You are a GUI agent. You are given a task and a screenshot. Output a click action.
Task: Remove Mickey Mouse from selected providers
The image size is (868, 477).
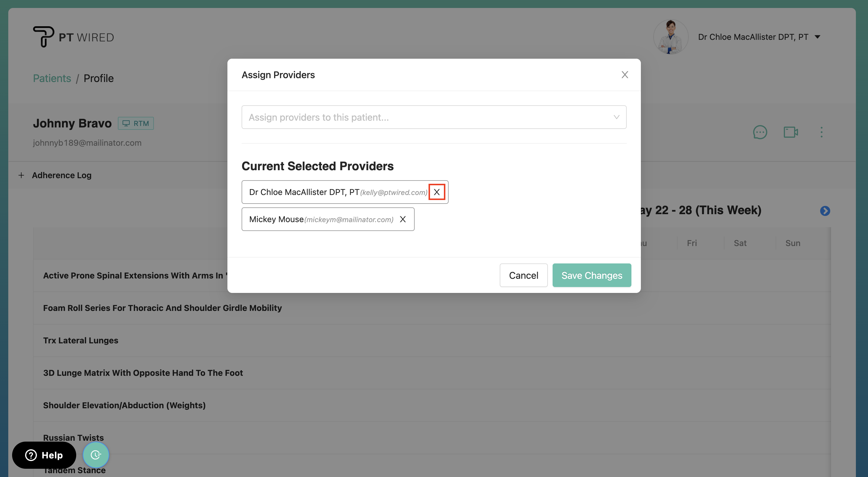click(403, 219)
